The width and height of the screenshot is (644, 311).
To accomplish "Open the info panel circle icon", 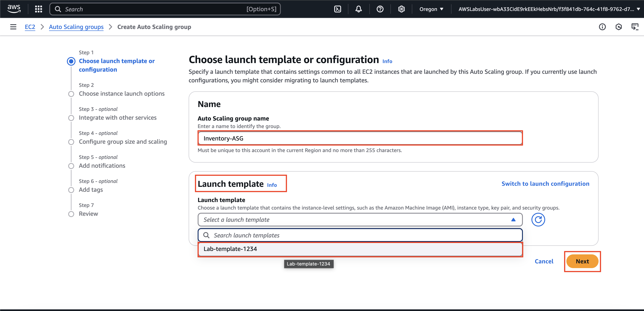I will coord(602,27).
